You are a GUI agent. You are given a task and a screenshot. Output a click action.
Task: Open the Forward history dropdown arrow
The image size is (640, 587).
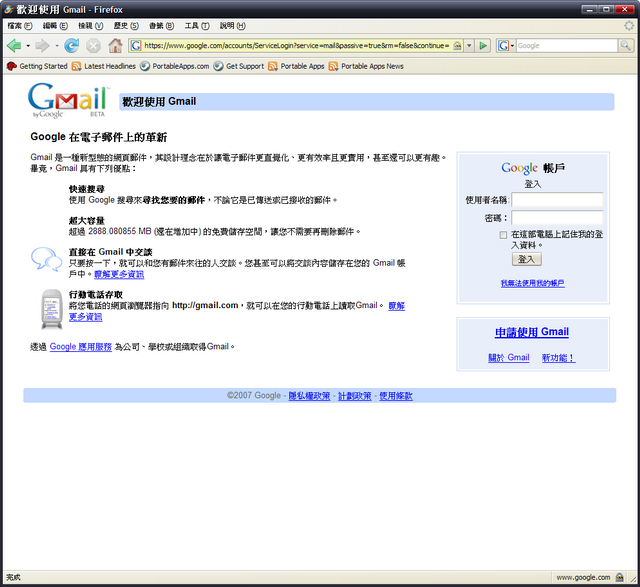coord(57,46)
